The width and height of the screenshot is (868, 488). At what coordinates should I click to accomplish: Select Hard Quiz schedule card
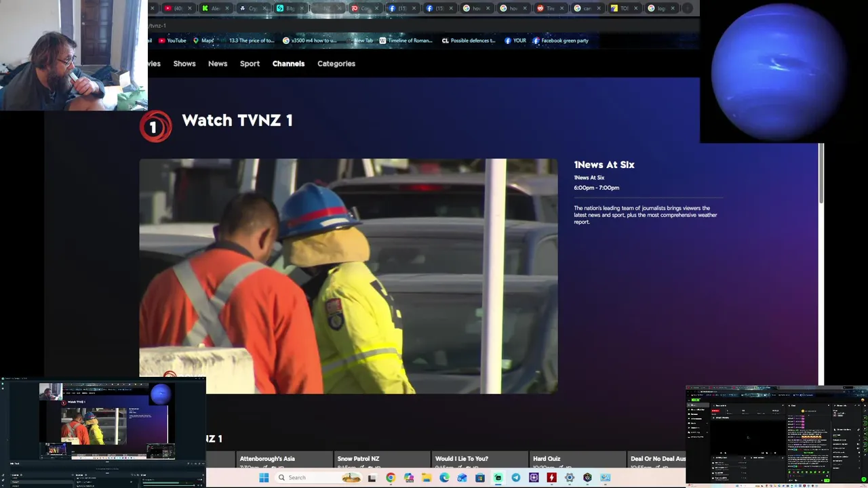pos(577,460)
